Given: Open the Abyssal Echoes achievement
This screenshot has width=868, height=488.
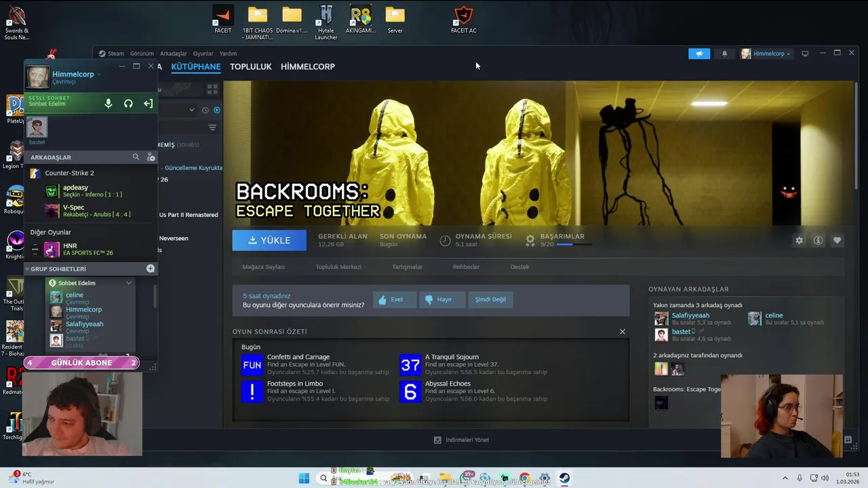Looking at the screenshot, I should (x=473, y=391).
